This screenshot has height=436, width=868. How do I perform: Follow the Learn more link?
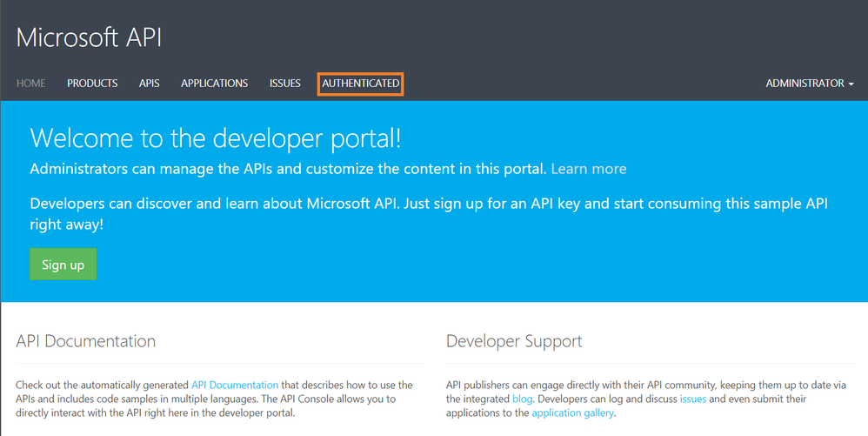(589, 169)
